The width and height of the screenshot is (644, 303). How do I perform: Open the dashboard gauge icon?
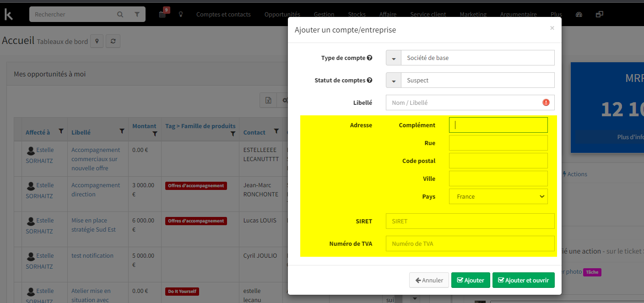(x=579, y=14)
